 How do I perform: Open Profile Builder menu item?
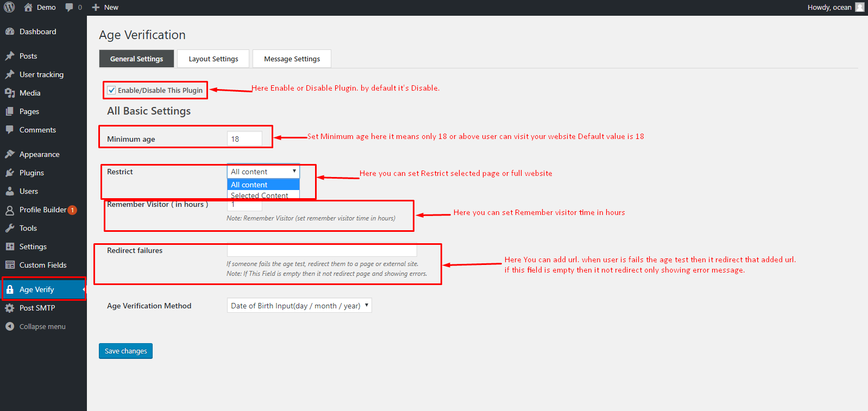click(x=43, y=210)
